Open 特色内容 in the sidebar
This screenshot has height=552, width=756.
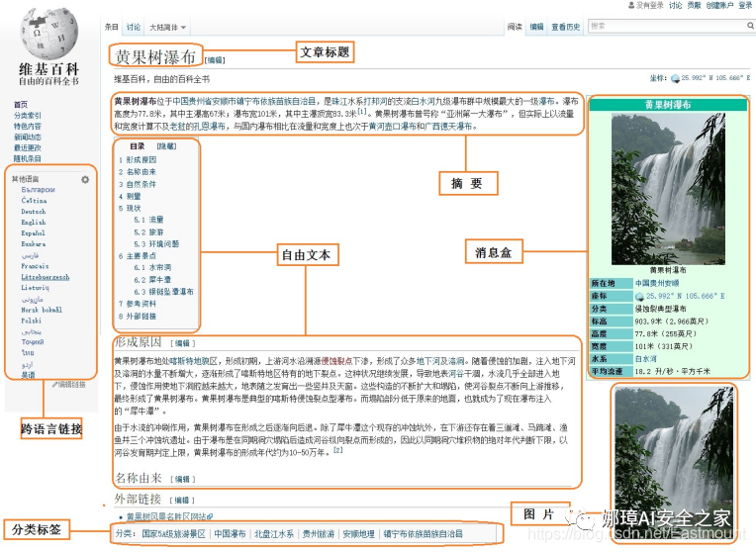[x=28, y=127]
